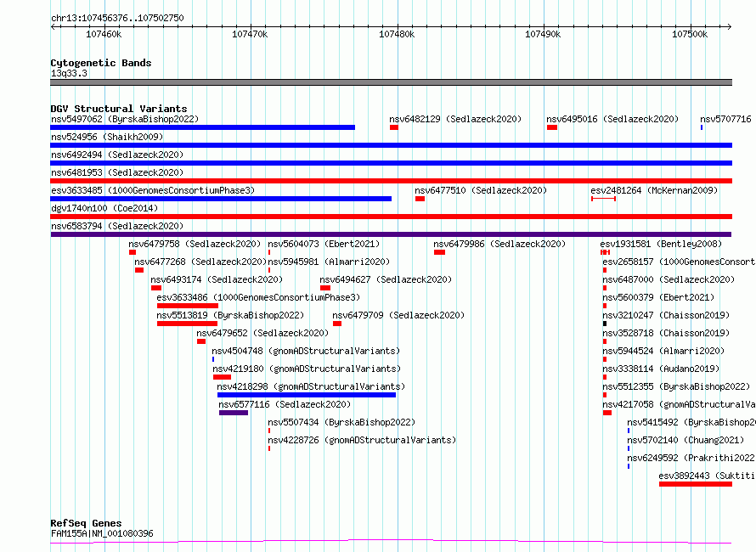Select nsv3210247 (Chaisson2019) label

coord(666,315)
